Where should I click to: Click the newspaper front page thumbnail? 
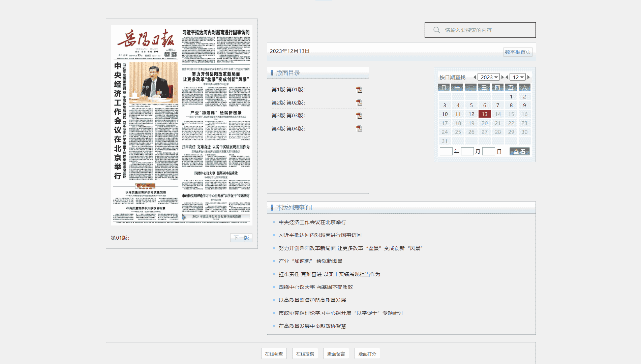182,125
